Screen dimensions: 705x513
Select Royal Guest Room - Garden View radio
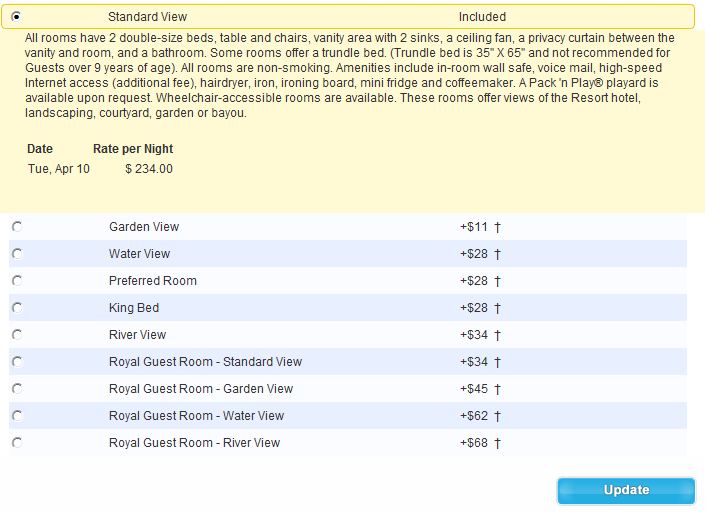[x=17, y=388]
